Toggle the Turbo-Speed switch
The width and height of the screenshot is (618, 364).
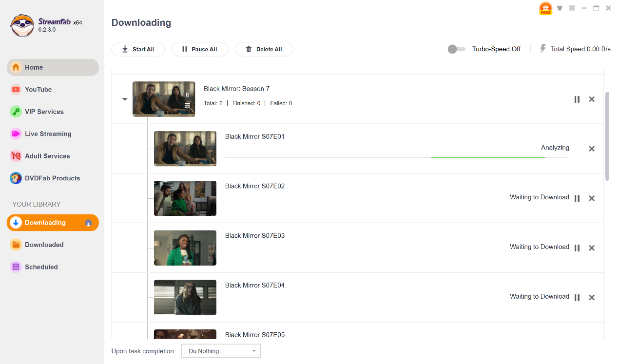point(456,49)
